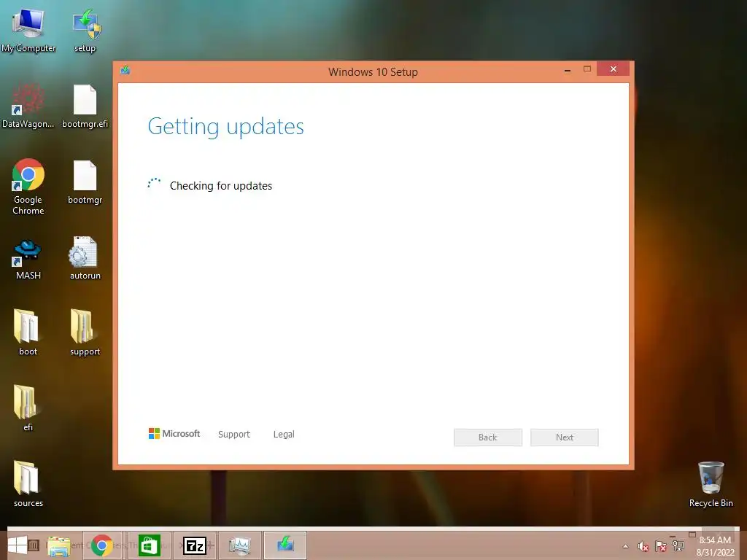Image resolution: width=747 pixels, height=560 pixels.
Task: Open 7-Zip from the taskbar
Action: [195, 545]
